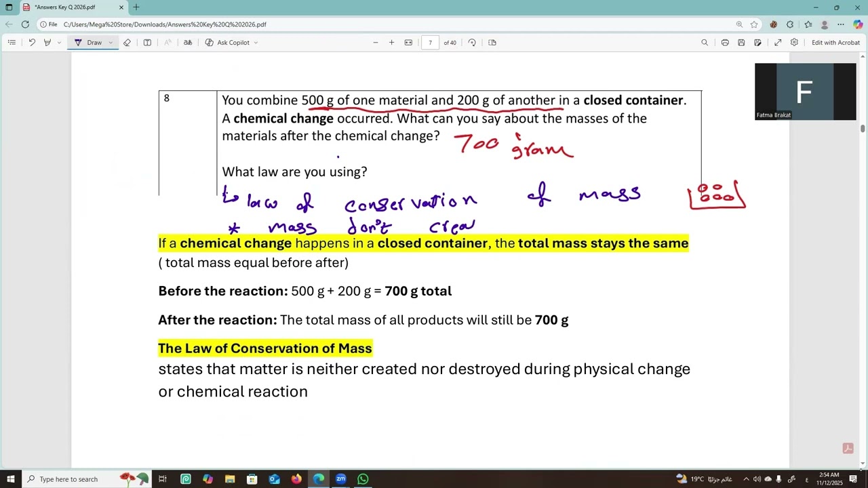
Task: Open Edge Settings and more menu
Action: [842, 24]
